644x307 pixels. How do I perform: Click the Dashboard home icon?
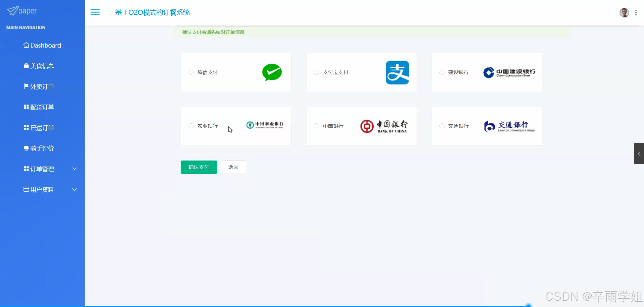click(26, 45)
